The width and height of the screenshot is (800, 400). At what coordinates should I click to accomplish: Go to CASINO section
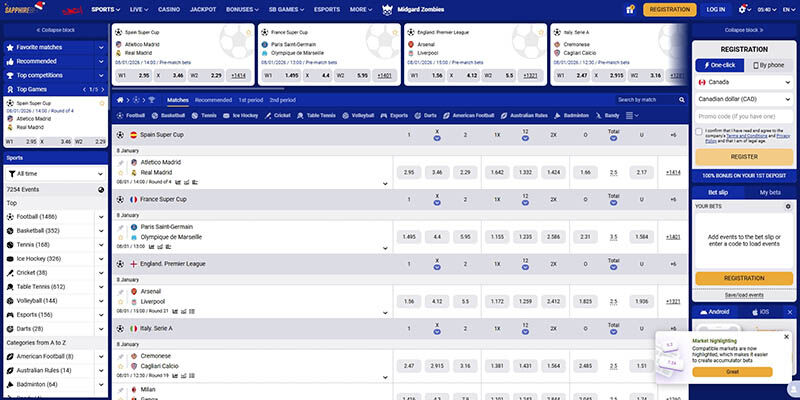coord(169,9)
